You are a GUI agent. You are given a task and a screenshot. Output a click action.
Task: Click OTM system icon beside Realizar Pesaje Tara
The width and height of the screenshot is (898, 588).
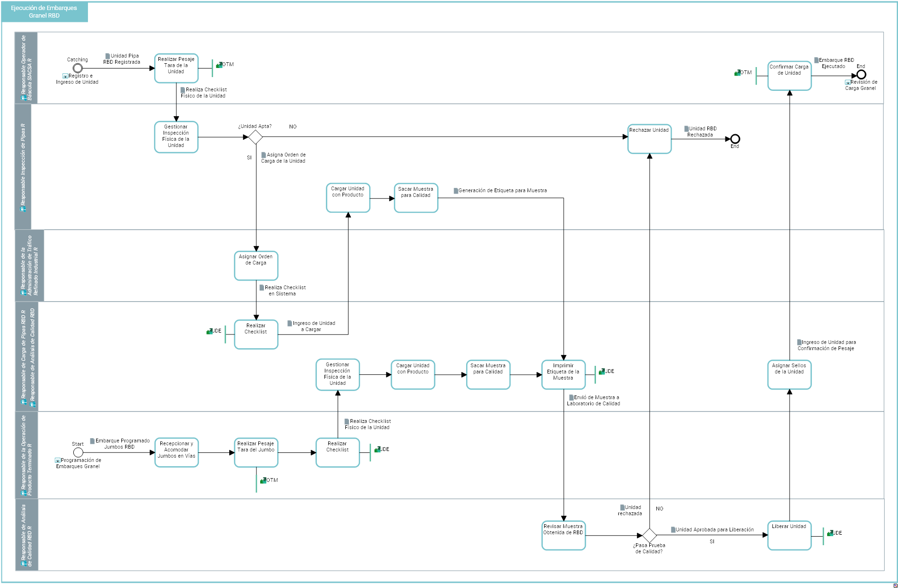(x=219, y=65)
